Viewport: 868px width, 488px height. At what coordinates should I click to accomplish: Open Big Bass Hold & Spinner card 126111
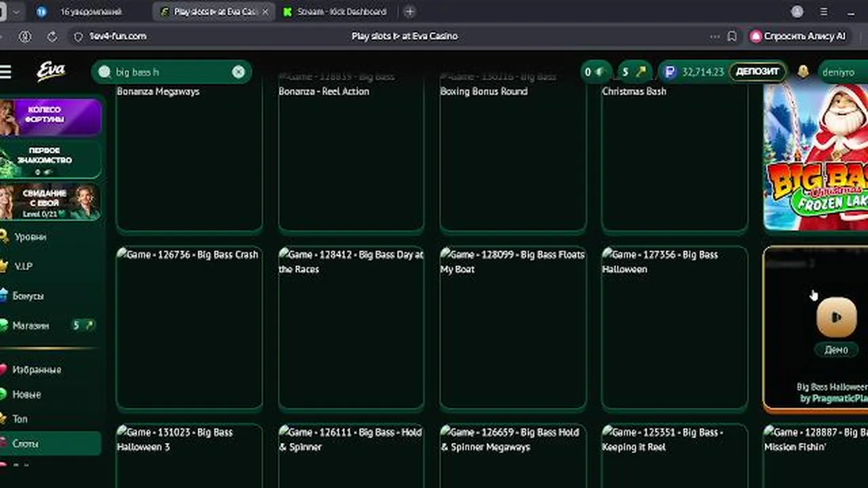351,456
